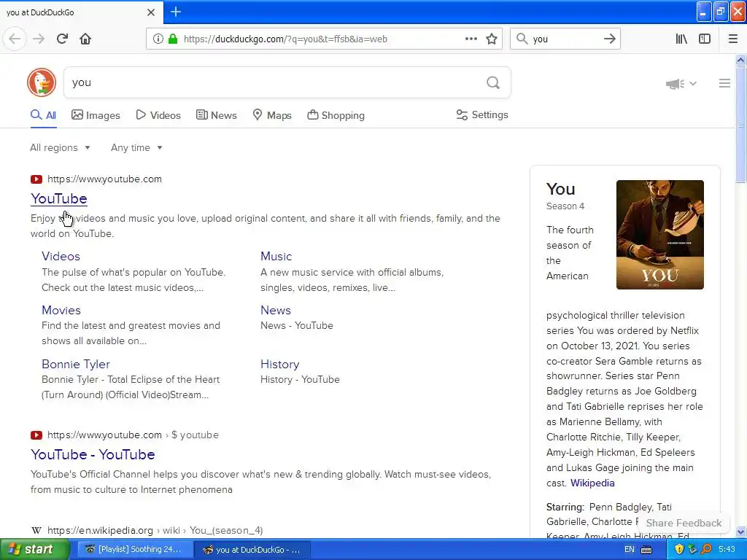Reload the page with the refresh icon
Image resolution: width=747 pixels, height=560 pixels.
pos(63,39)
